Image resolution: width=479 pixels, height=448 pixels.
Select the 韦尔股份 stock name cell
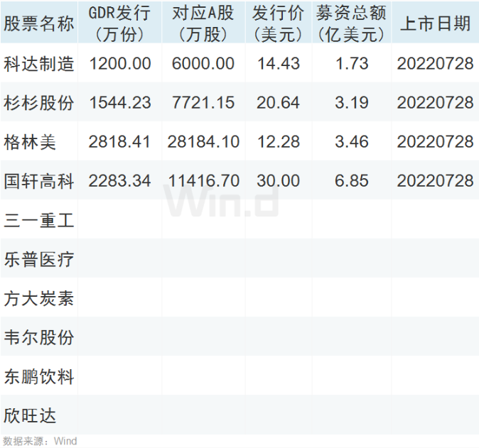39,337
